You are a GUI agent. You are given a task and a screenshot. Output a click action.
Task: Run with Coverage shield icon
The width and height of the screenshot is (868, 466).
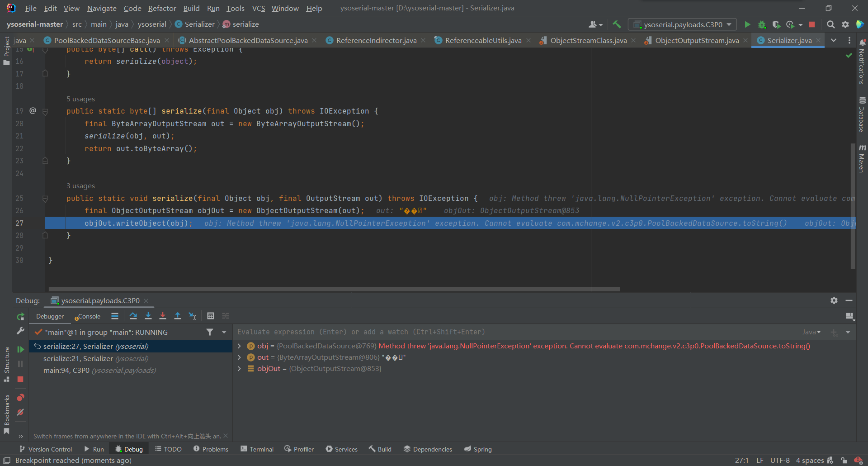coord(776,24)
